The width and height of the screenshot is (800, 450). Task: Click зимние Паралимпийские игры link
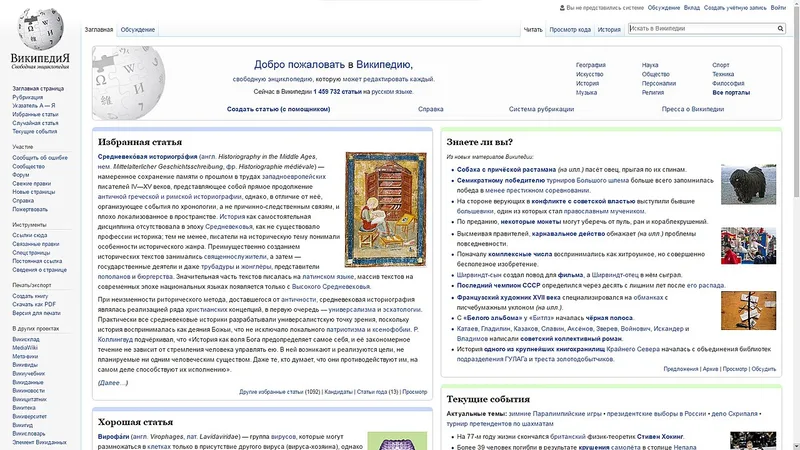pyautogui.click(x=555, y=414)
